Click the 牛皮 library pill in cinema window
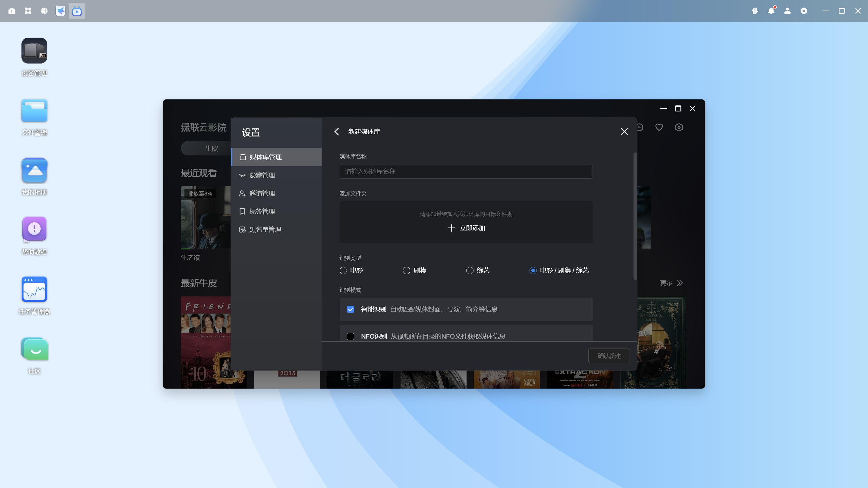Screen dimensions: 868x488 pyautogui.click(x=206, y=148)
